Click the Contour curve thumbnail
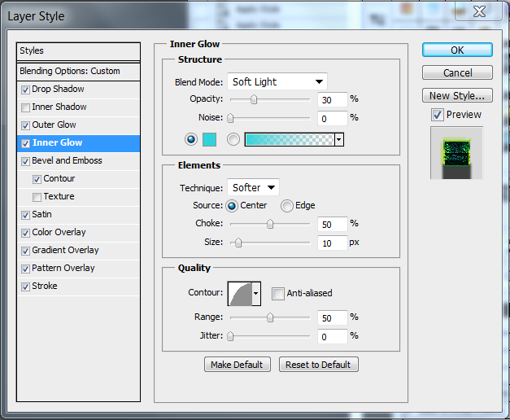 click(240, 294)
